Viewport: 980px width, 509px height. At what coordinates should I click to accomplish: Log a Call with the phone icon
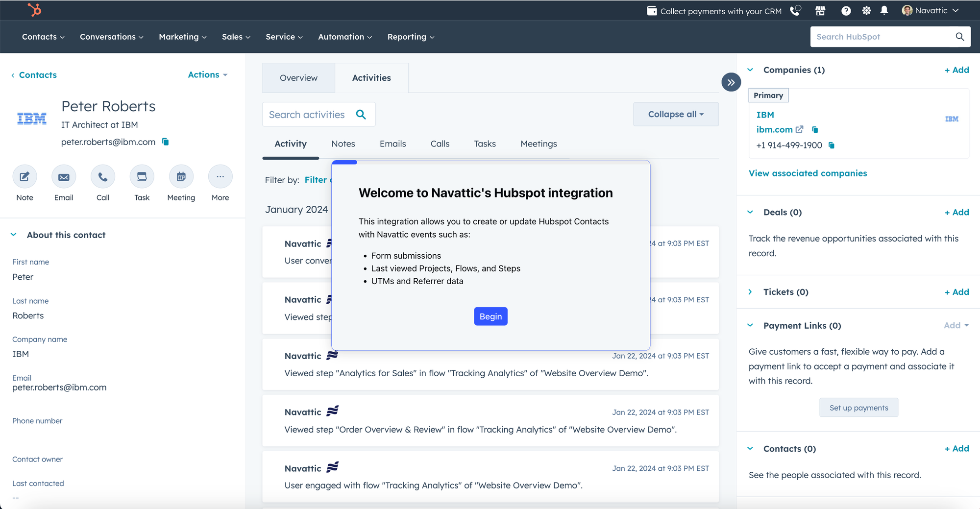pos(103,177)
